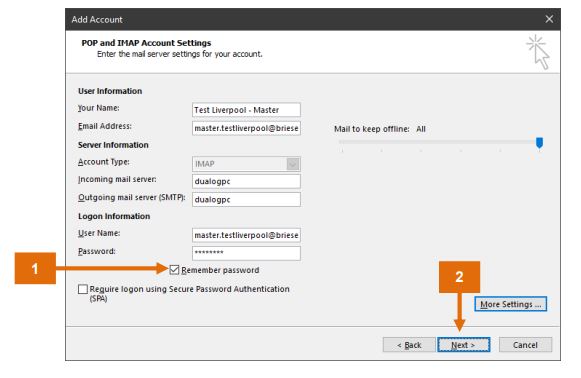Go back with the Back button
581x378 pixels.
[x=409, y=345]
